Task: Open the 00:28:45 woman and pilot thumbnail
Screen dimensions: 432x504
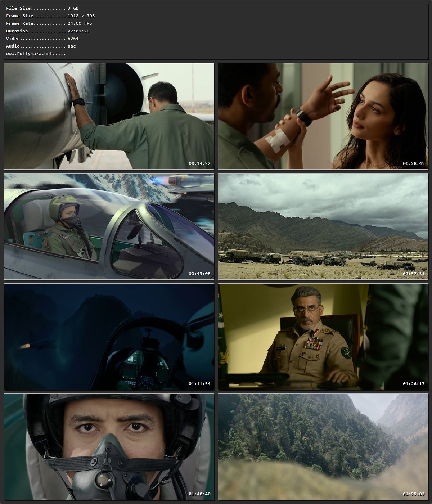Action: pos(323,116)
